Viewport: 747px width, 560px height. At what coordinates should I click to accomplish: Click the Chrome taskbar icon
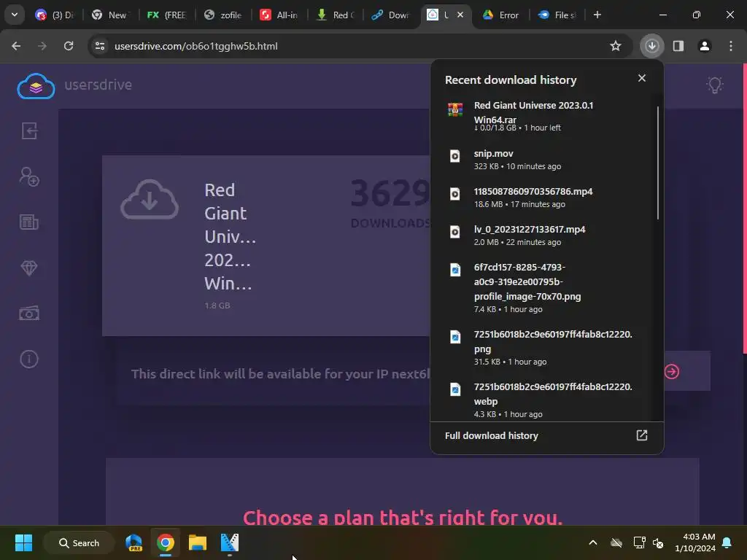[166, 542]
